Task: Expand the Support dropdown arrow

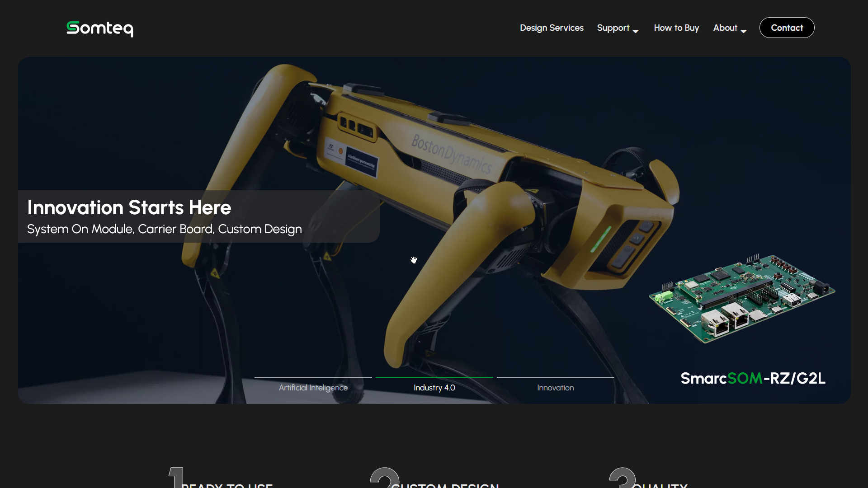Action: pos(636,31)
